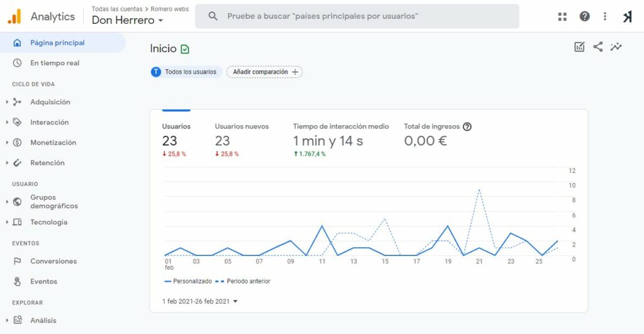
Task: Click the info icon beside Total de ingresos
Action: coord(467,126)
